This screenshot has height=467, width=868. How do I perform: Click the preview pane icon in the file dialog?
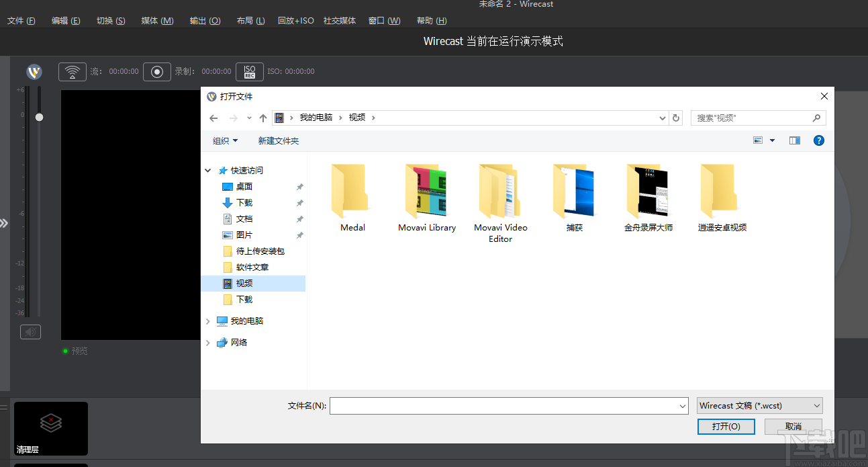coord(794,140)
